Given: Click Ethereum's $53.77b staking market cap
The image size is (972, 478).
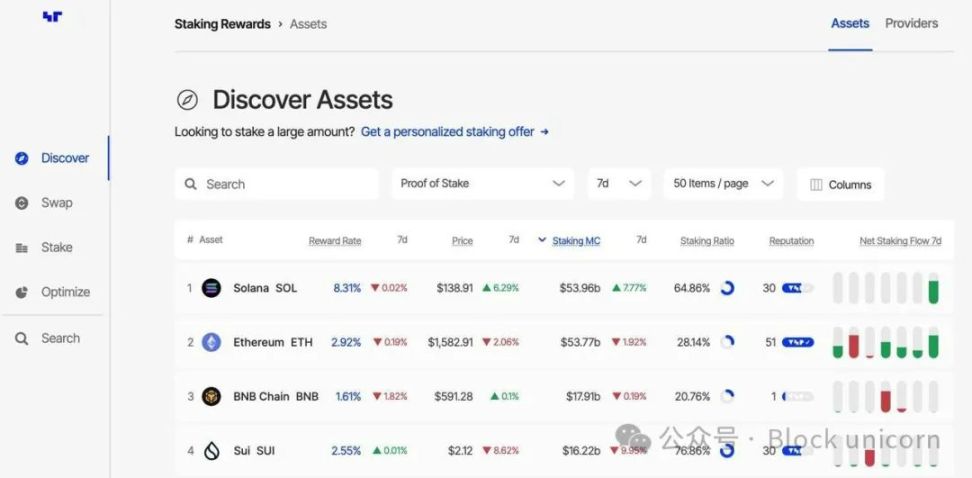Looking at the screenshot, I should [580, 342].
